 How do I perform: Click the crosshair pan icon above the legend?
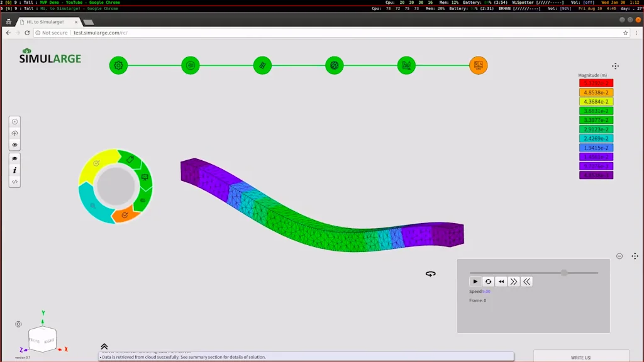(x=615, y=65)
